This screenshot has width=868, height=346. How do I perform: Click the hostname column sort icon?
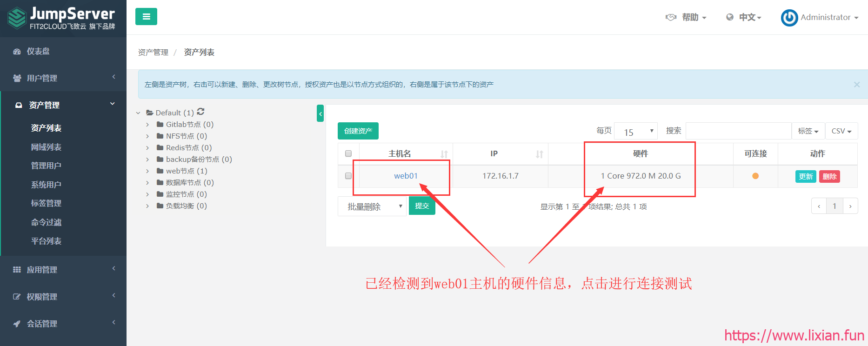[x=444, y=154]
